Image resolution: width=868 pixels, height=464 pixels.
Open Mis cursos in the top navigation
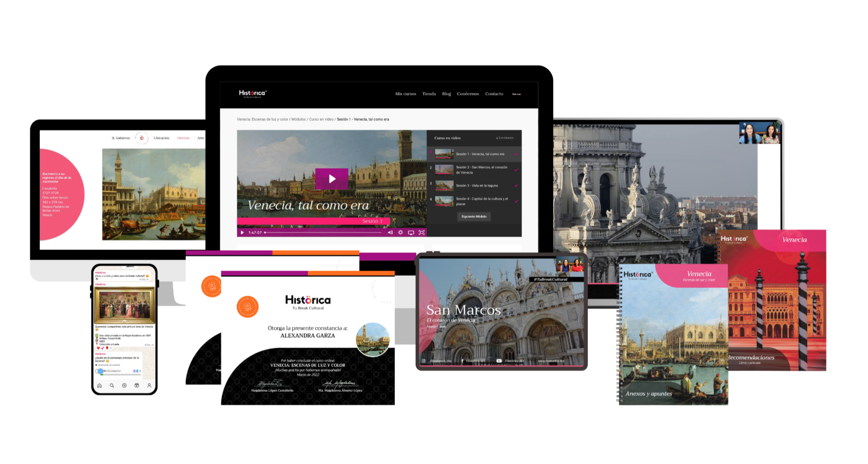406,94
